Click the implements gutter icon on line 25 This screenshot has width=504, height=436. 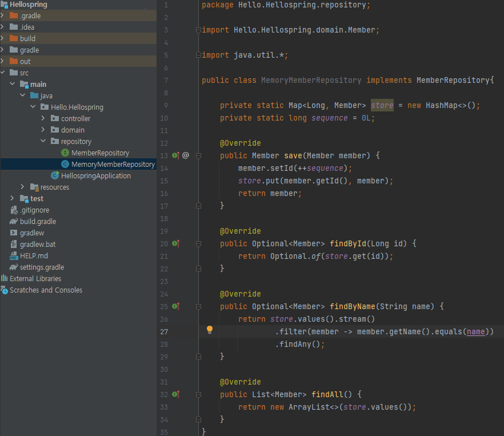click(x=175, y=306)
